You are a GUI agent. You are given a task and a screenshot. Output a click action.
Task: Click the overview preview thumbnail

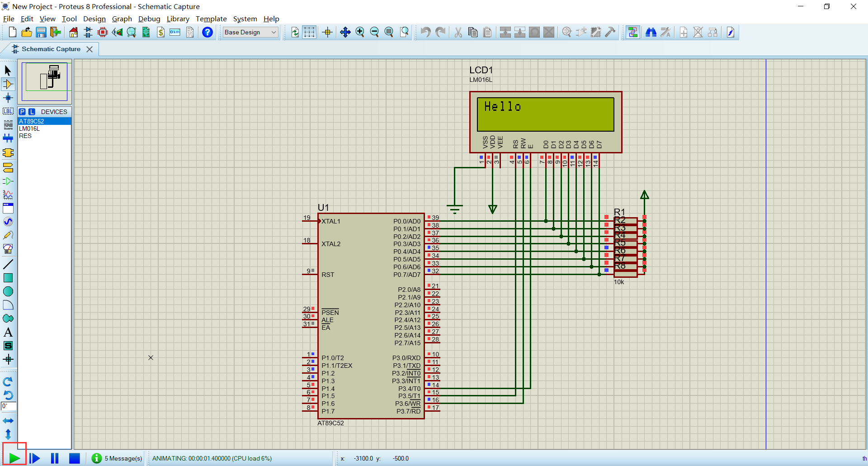click(x=45, y=82)
